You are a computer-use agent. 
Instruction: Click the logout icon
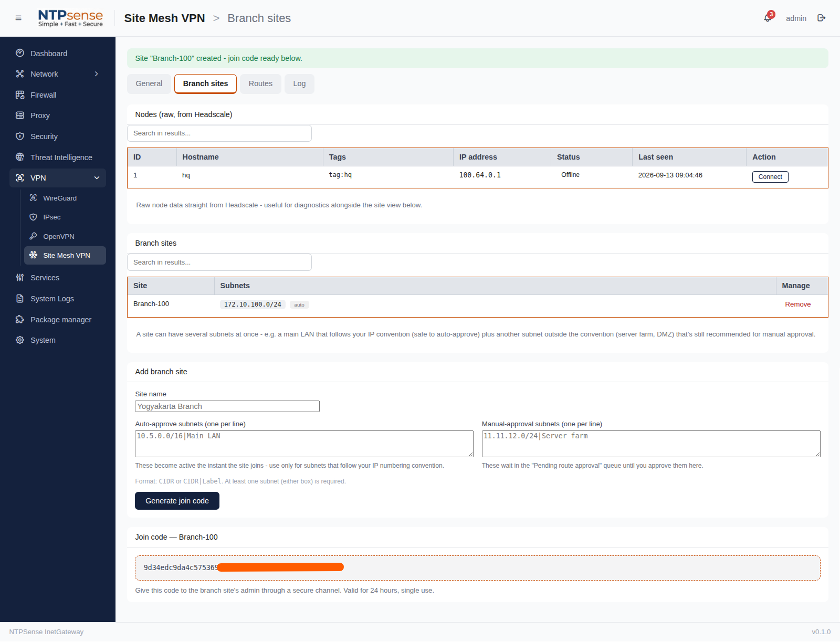822,18
